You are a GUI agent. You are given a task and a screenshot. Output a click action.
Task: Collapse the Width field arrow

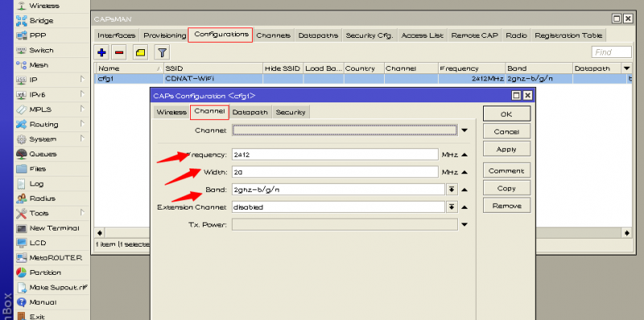(x=464, y=172)
